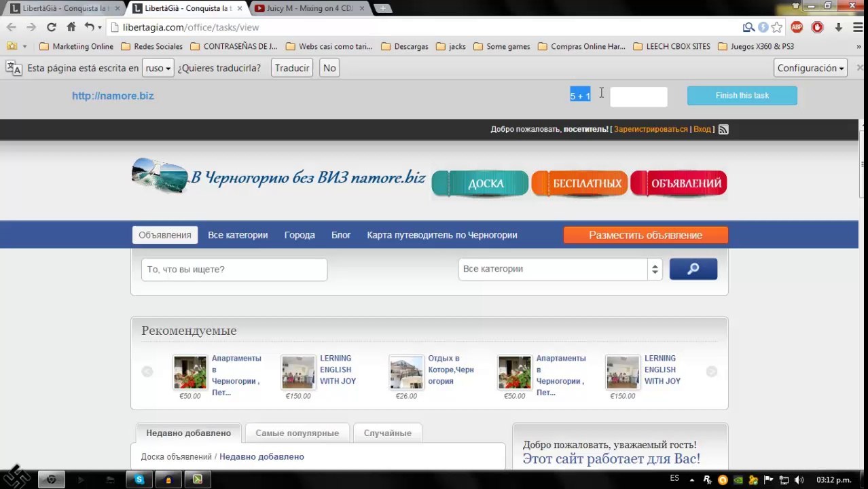Click the captcha answer input field
This screenshot has width=868, height=489.
(x=638, y=97)
